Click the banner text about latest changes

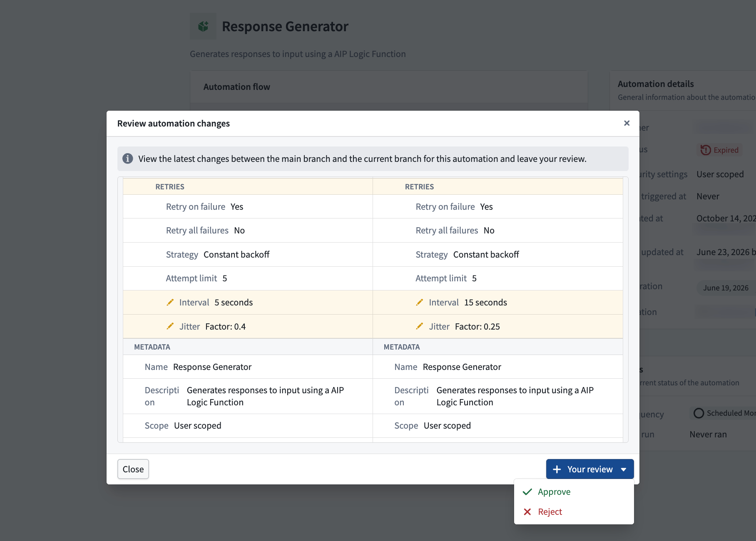pos(362,159)
